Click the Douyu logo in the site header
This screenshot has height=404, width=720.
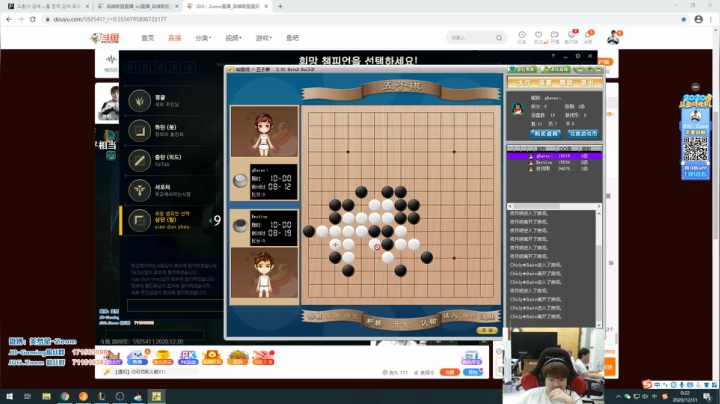(x=105, y=38)
